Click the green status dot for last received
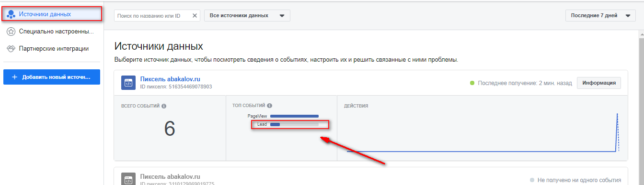The height and width of the screenshot is (185, 644). point(472,83)
